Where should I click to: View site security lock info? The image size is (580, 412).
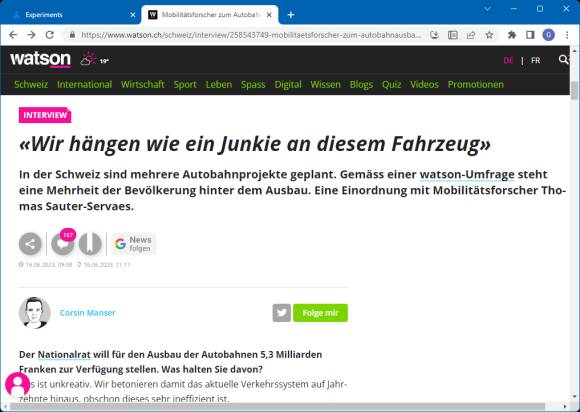(x=72, y=35)
